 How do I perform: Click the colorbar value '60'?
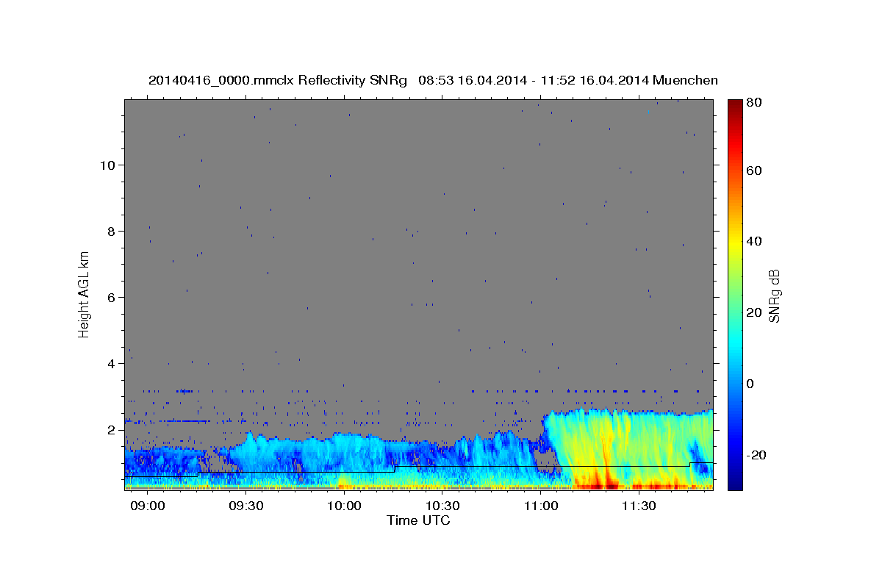754,171
